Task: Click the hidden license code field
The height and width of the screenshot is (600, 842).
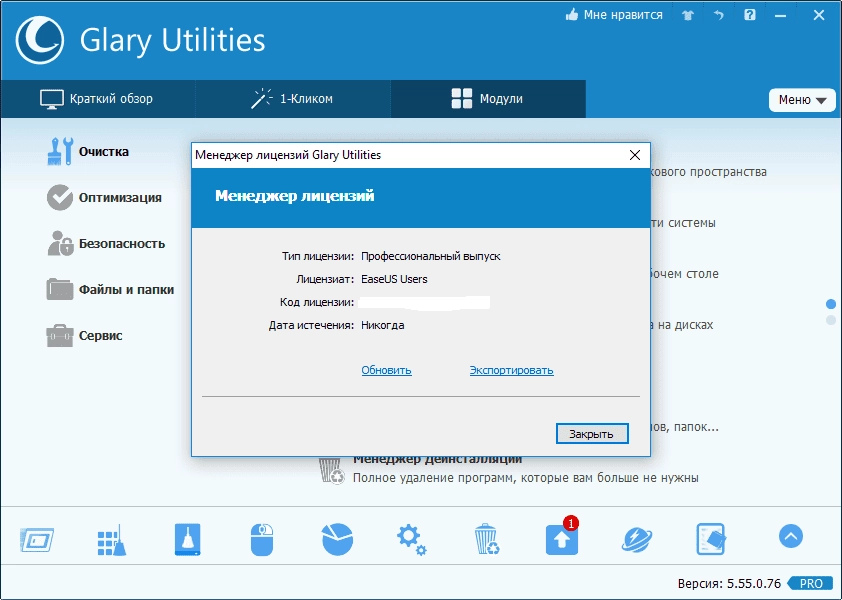Action: pos(424,302)
